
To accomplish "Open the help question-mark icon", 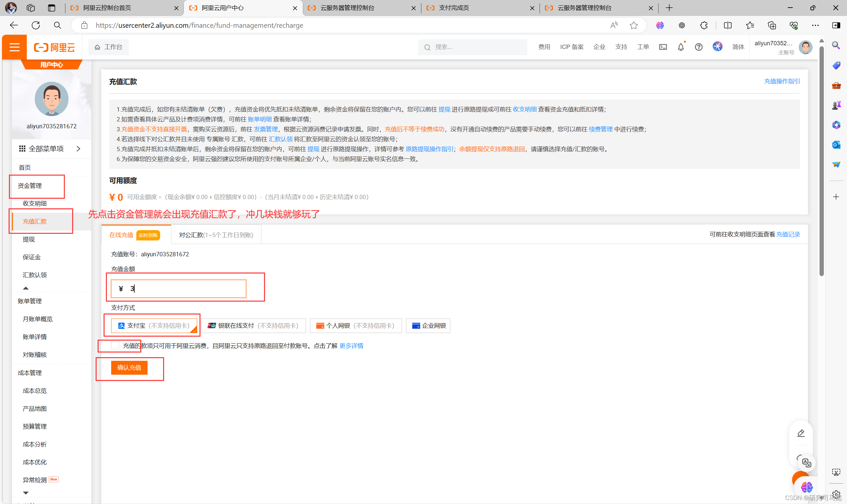I will click(x=698, y=47).
